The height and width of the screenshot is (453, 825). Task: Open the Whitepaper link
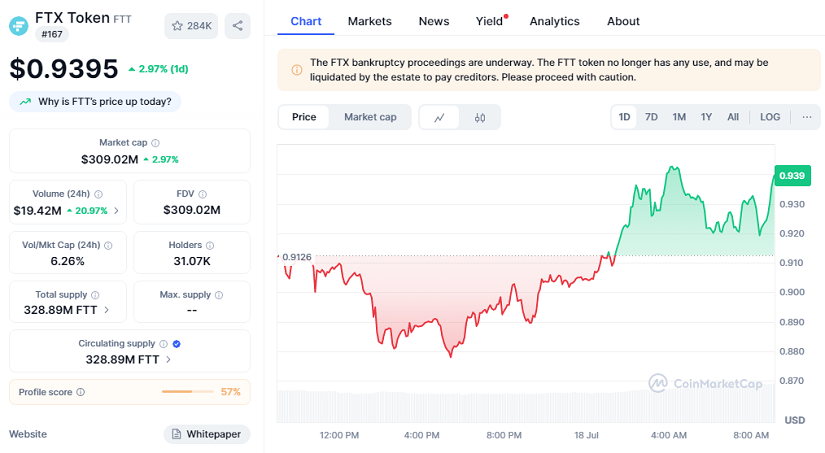207,434
